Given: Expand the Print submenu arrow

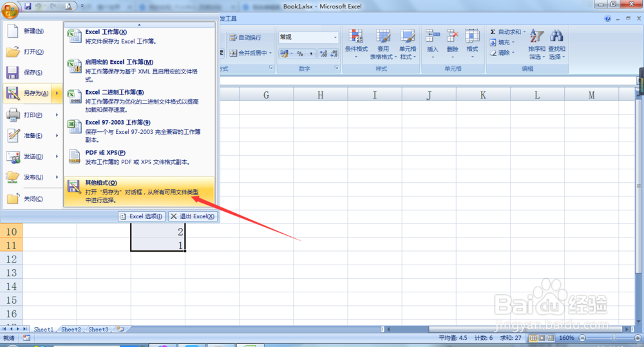Looking at the screenshot, I should pos(57,115).
